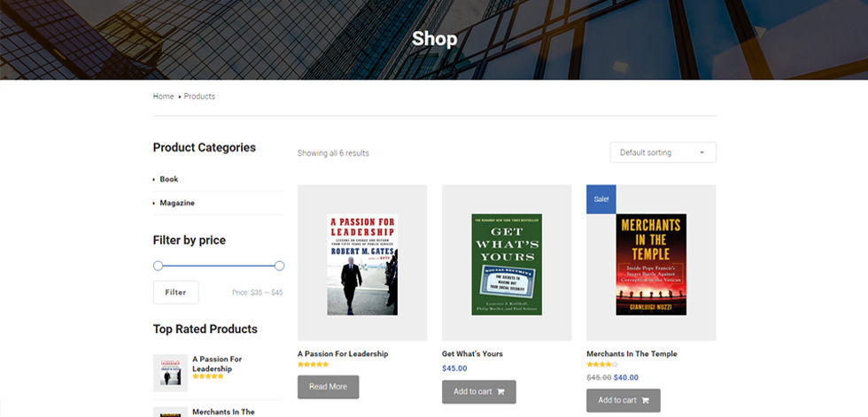The height and width of the screenshot is (417, 868).
Task: Add Merchants In The Temple to cart
Action: (624, 400)
